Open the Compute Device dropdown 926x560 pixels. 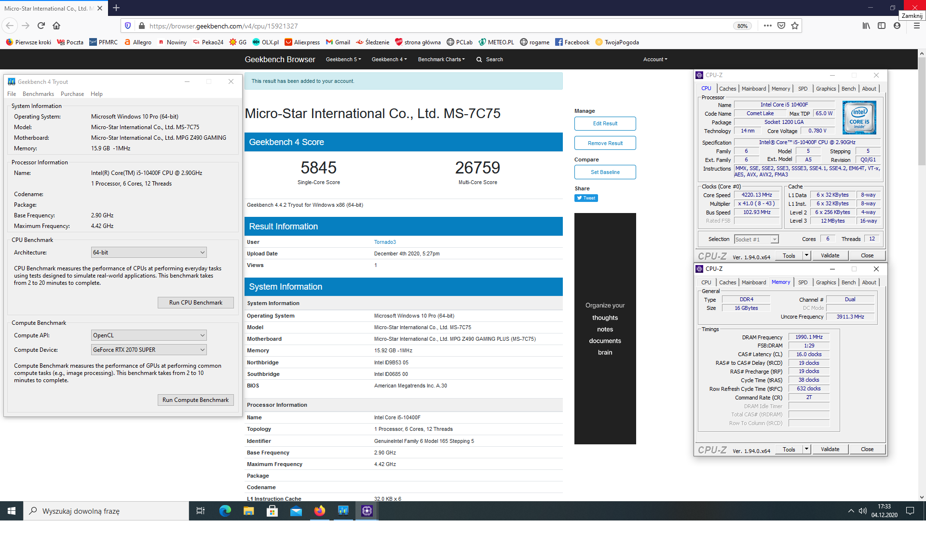coord(149,350)
